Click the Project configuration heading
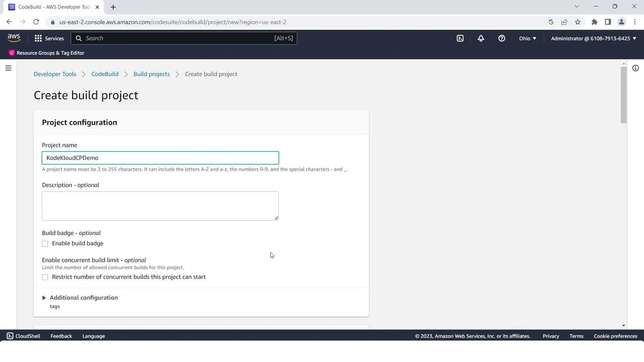This screenshot has width=644, height=362. 79,122
